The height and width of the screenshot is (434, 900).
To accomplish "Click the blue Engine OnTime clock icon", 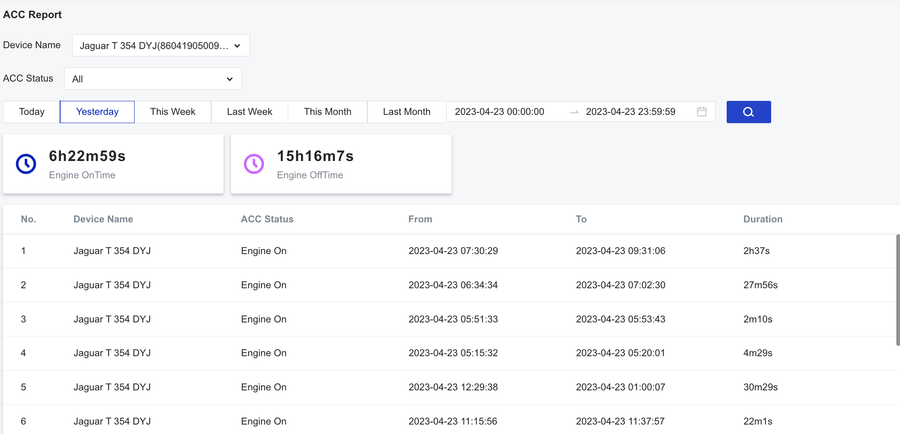I will coord(26,164).
